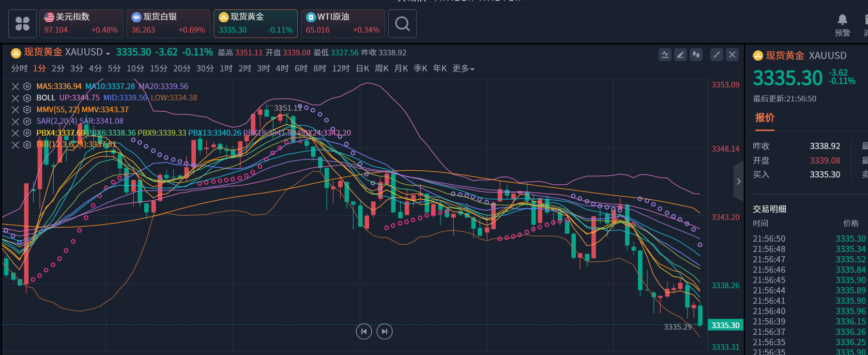Image resolution: width=868 pixels, height=355 pixels.
Task: Click the 21:56:46 trade row
Action: click(x=809, y=270)
